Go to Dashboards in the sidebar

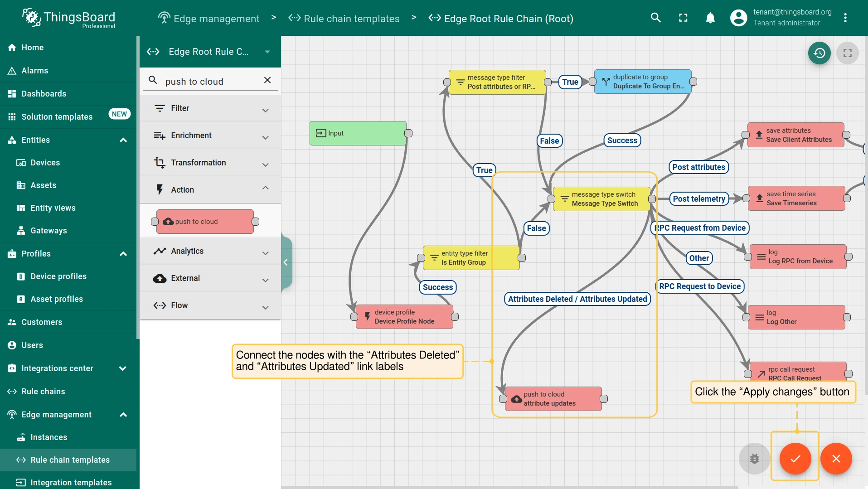pos(44,94)
